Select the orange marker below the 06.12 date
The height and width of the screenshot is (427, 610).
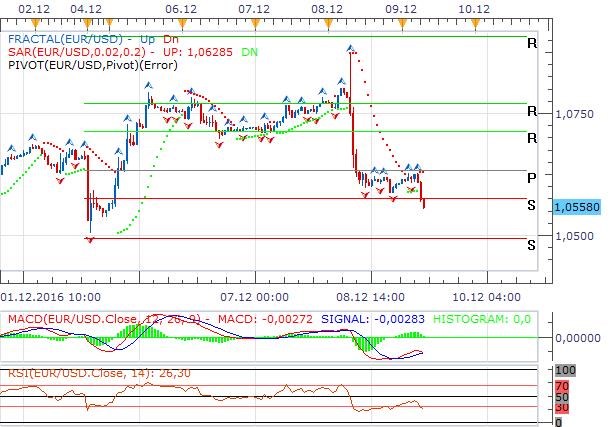pyautogui.click(x=182, y=21)
